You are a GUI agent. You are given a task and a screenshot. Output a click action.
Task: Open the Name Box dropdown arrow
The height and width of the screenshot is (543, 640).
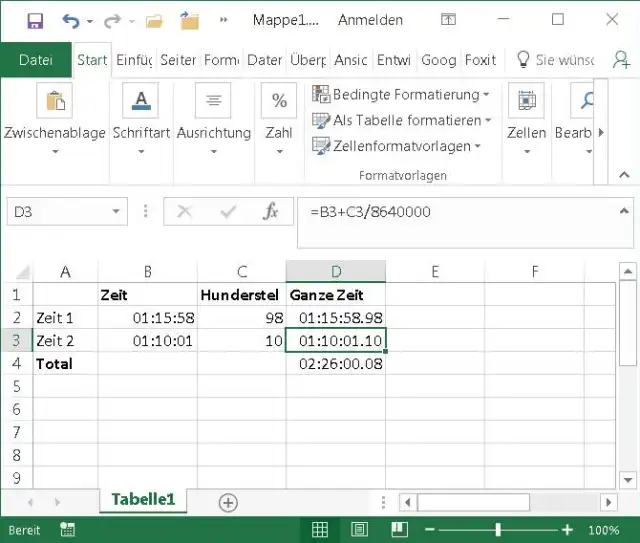116,211
